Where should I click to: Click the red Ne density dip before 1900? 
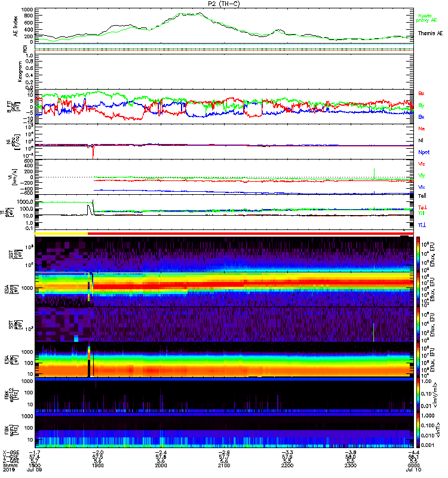click(93, 152)
